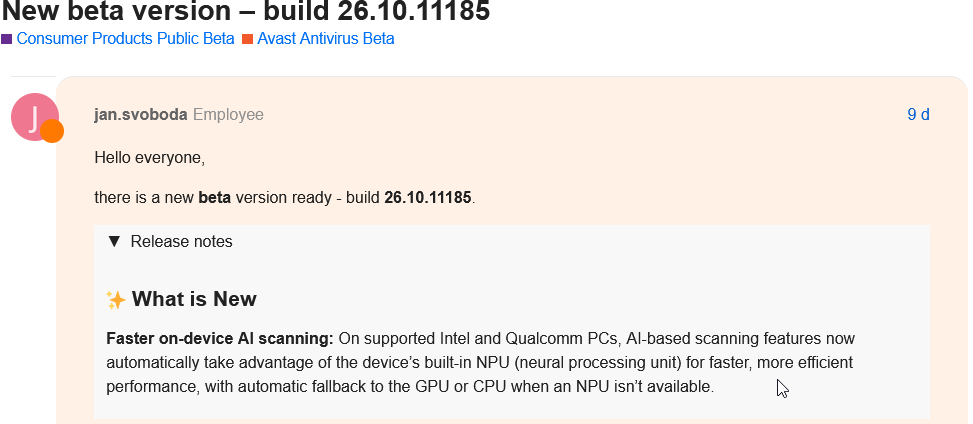Viewport: 973px width, 424px height.
Task: Click the topic title New beta version
Action: tap(246, 11)
